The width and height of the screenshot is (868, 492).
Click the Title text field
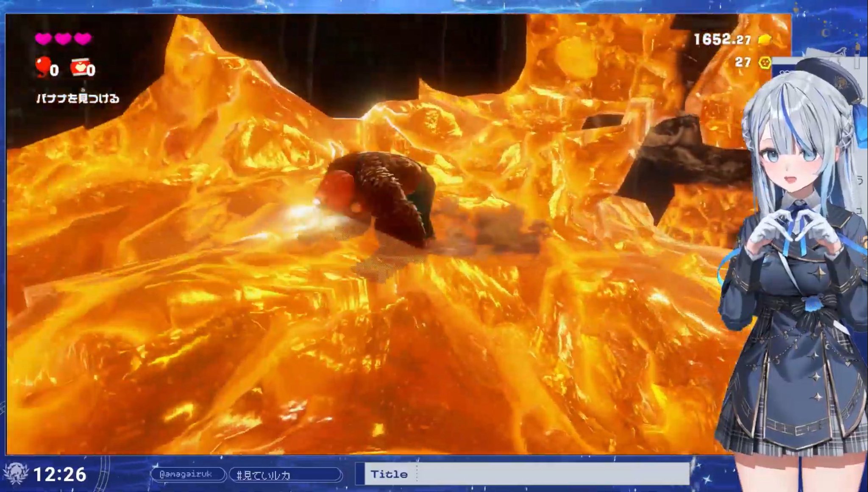[527, 474]
